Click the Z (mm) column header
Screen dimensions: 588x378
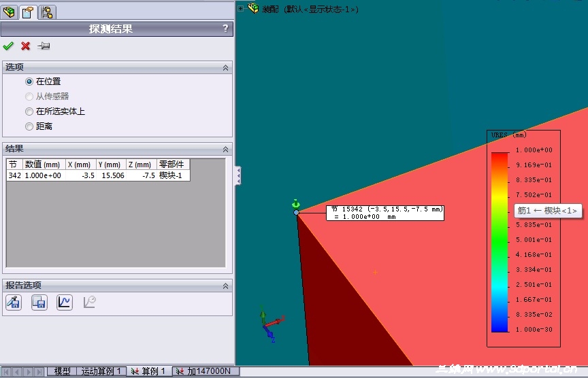[x=142, y=165]
